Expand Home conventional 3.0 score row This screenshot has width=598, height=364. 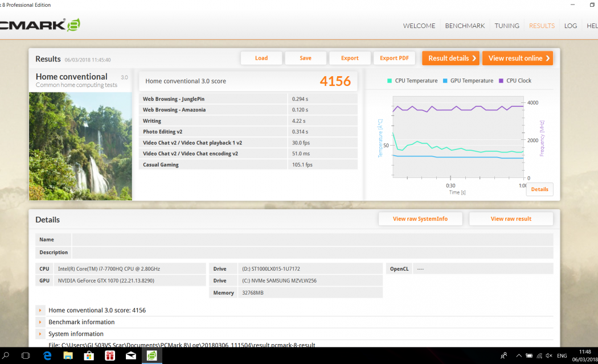40,311
